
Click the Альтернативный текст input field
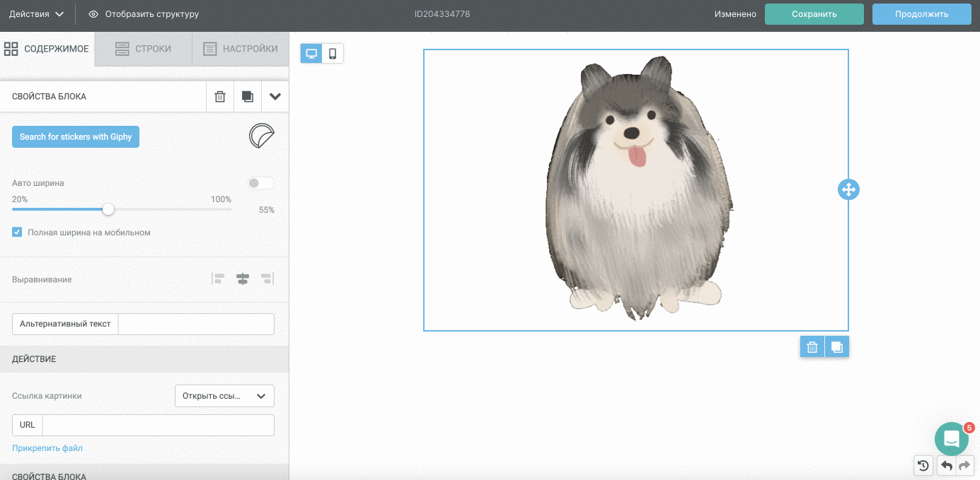coord(196,324)
